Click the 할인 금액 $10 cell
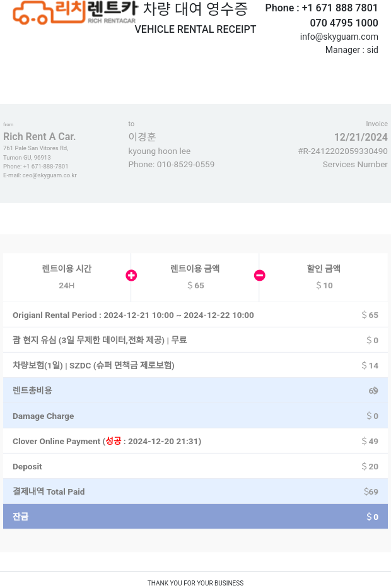The image size is (391, 588). (324, 277)
